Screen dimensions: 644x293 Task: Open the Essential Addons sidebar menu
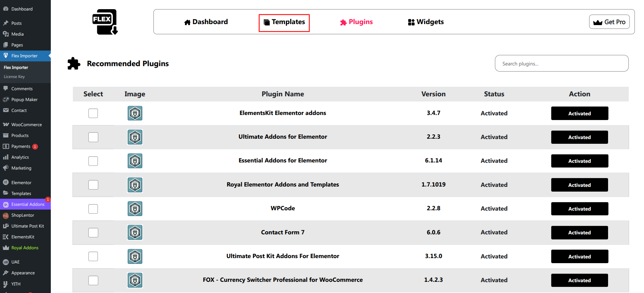coord(25,204)
